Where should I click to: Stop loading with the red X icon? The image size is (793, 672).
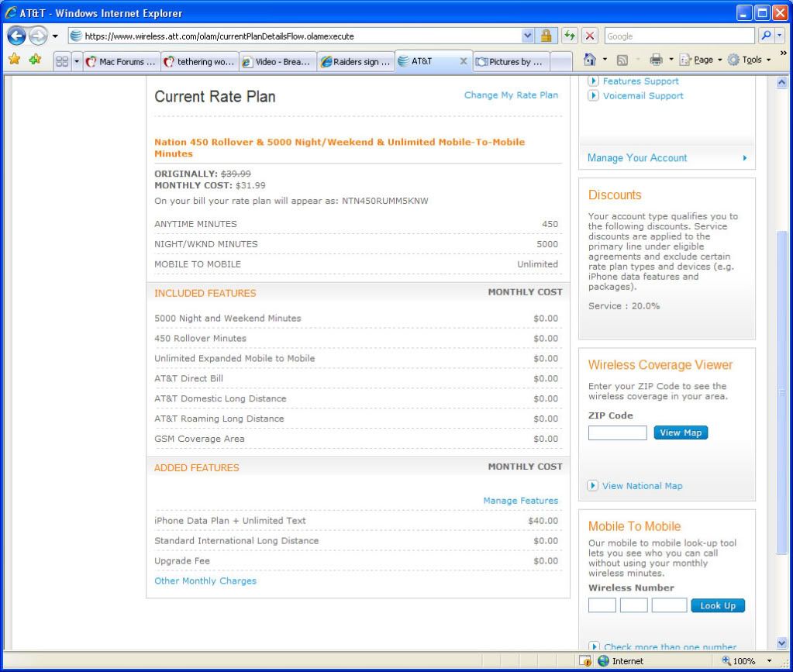(x=590, y=36)
